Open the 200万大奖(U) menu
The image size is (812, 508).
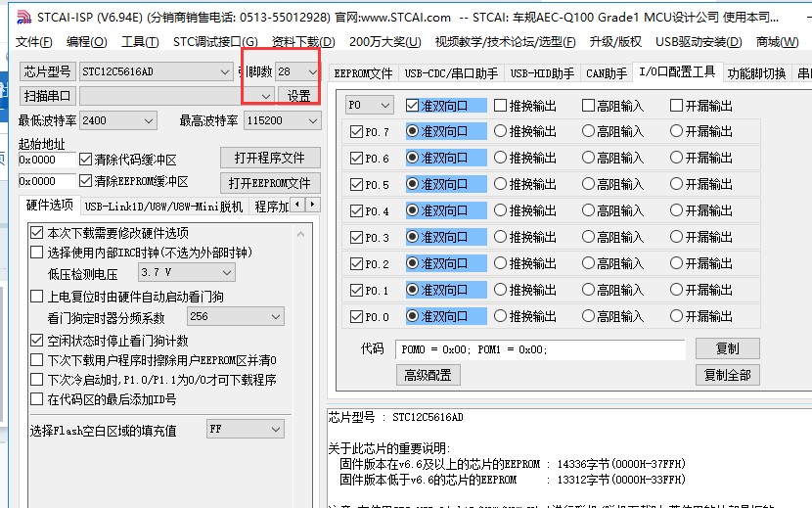tap(385, 42)
